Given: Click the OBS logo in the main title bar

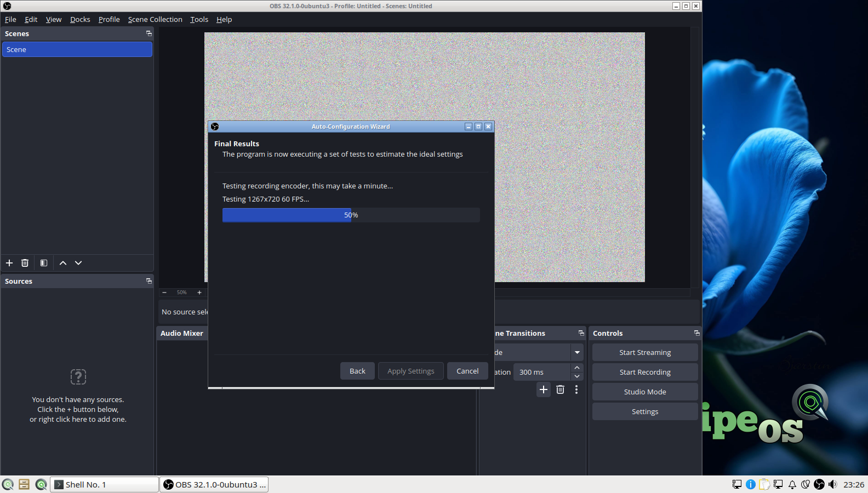Looking at the screenshot, I should 7,6.
